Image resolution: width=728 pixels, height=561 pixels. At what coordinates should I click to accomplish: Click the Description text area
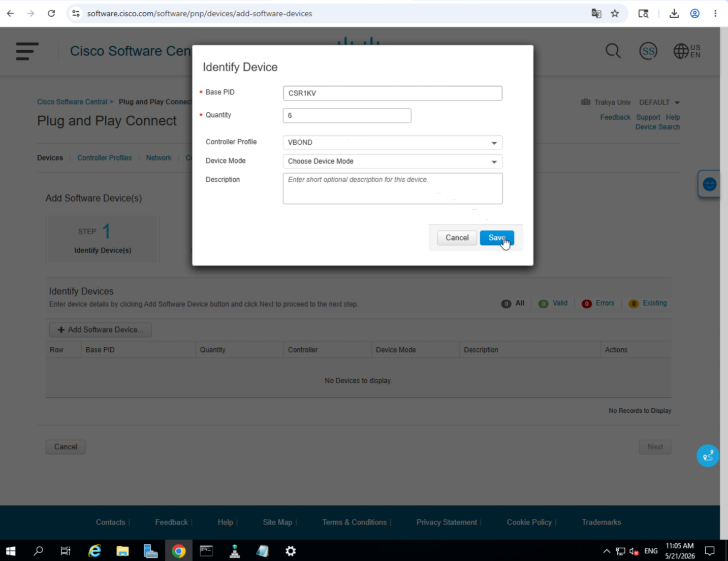392,188
